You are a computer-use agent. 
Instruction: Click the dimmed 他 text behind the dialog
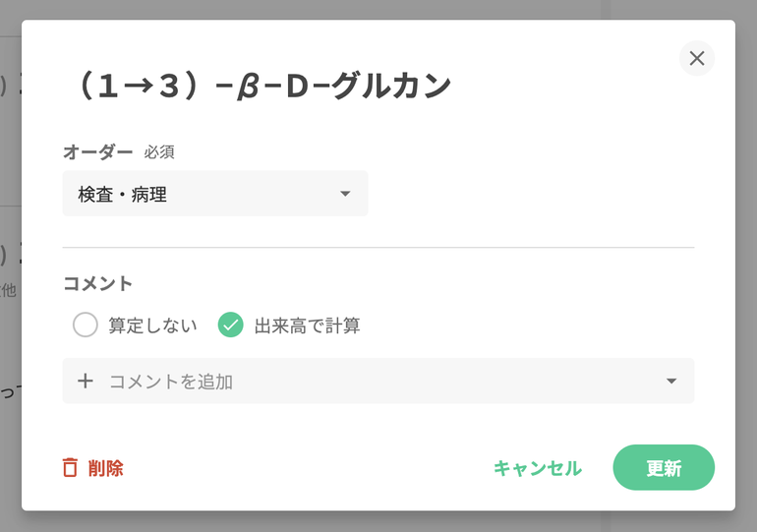[x=9, y=290]
